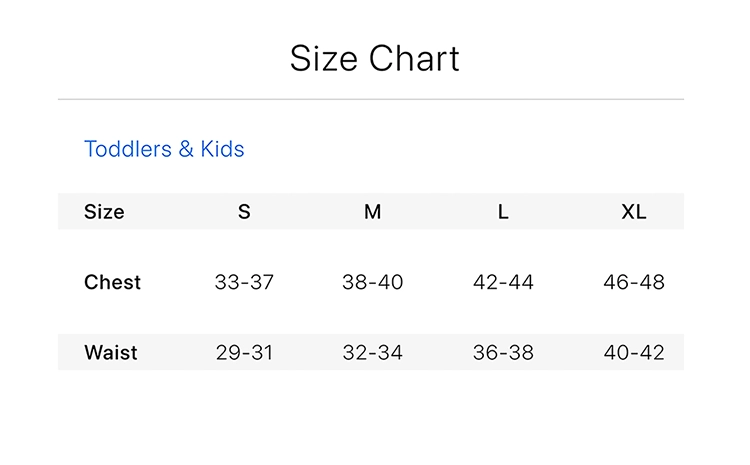This screenshot has height=465, width=750.
Task: Select the XL size column header
Action: point(633,212)
